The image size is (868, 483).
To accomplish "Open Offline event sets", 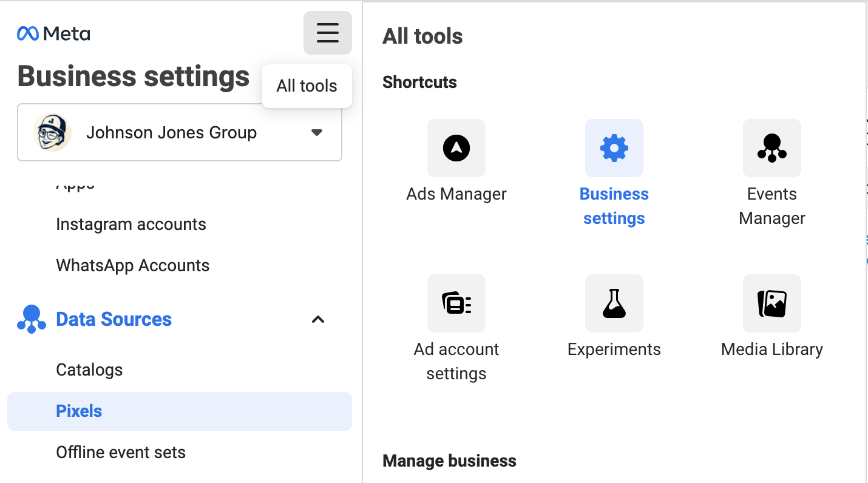I will 121,453.
